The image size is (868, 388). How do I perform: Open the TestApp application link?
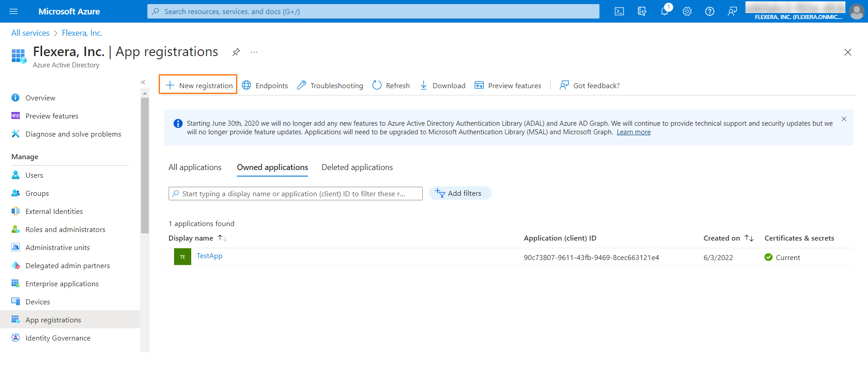(x=209, y=256)
